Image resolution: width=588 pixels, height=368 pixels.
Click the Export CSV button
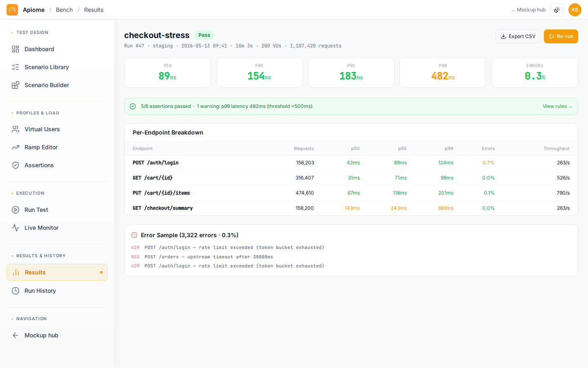point(518,36)
